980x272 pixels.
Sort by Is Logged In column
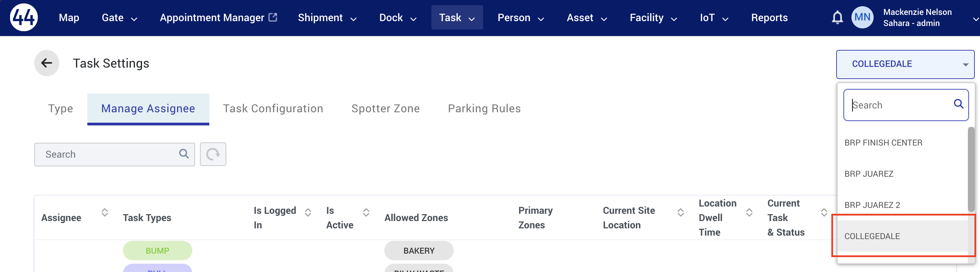[308, 212]
